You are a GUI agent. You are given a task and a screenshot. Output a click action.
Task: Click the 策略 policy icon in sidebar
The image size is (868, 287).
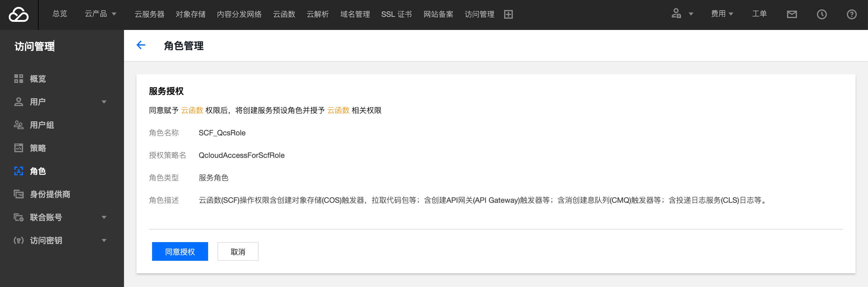coord(18,148)
